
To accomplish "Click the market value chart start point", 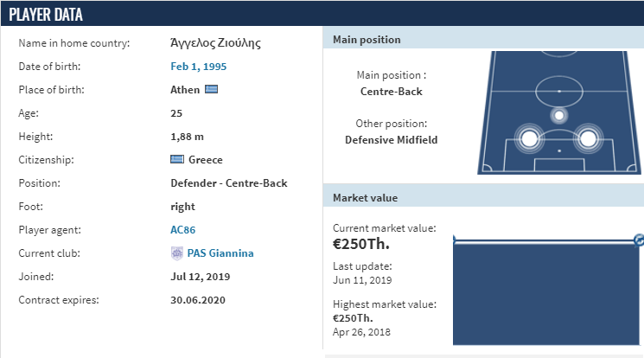I will pyautogui.click(x=454, y=240).
